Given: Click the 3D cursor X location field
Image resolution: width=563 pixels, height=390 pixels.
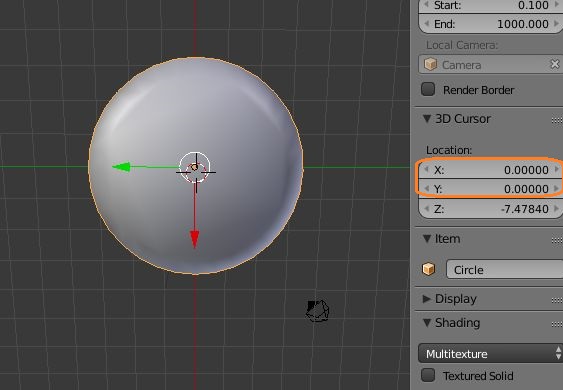Looking at the screenshot, I should pos(490,170).
